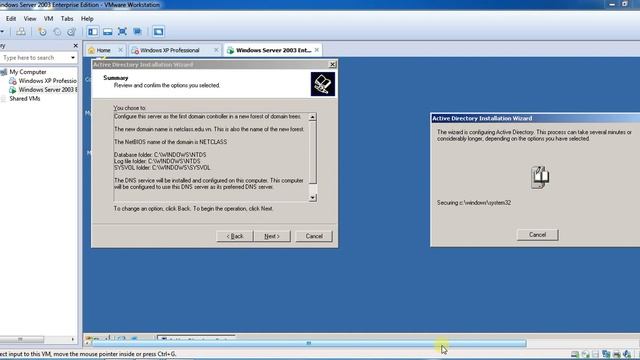Click the summary list vertical scrollbar thumb

313,152
